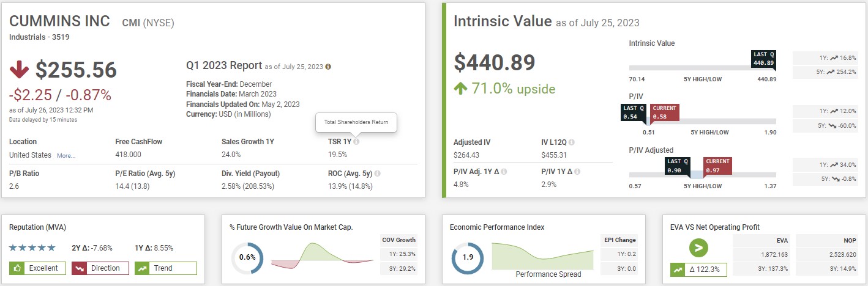Click the Total Shareholders Return tooltip
868x286 pixels.
point(356,122)
